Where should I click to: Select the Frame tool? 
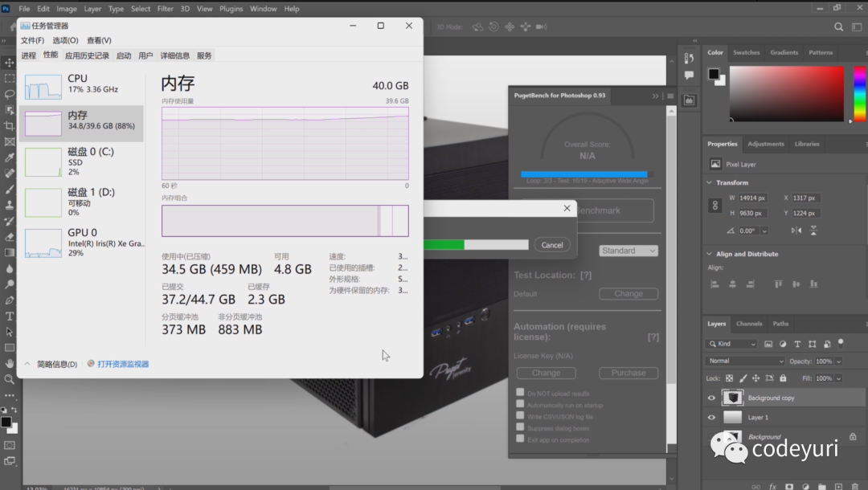tap(10, 142)
